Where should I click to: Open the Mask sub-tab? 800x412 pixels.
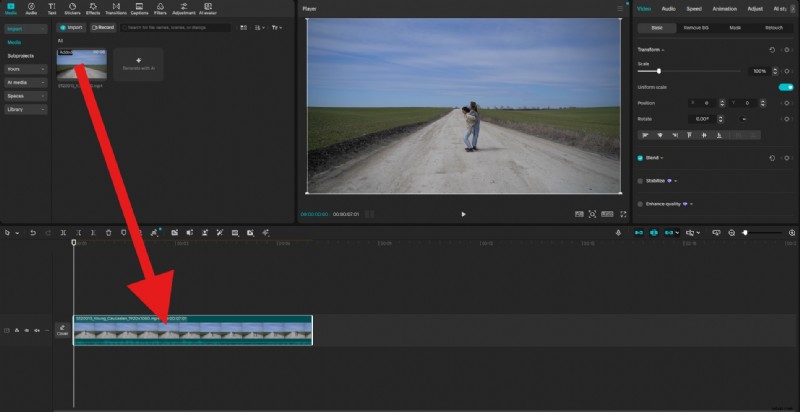[x=735, y=28]
